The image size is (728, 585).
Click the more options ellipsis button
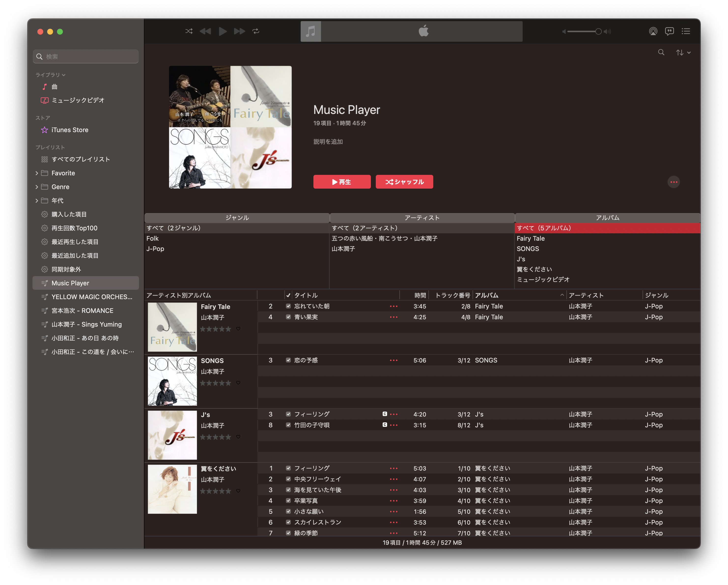point(674,182)
